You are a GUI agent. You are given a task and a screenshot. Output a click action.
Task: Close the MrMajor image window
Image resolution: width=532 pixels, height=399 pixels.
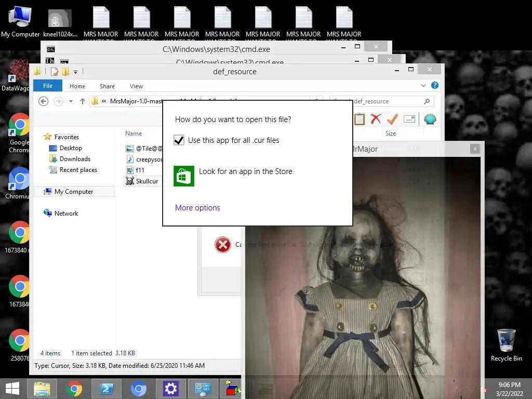click(475, 149)
